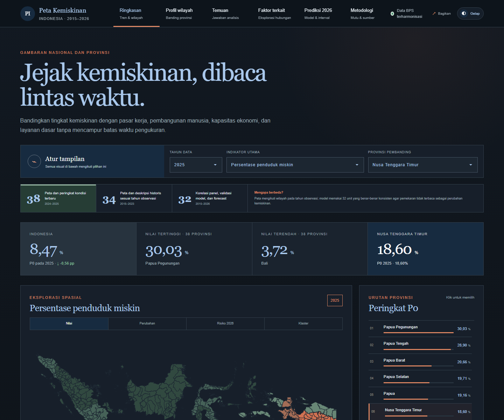This screenshot has height=420, width=504.
Task: Go to the Profil wilayah tab
Action: (x=183, y=14)
